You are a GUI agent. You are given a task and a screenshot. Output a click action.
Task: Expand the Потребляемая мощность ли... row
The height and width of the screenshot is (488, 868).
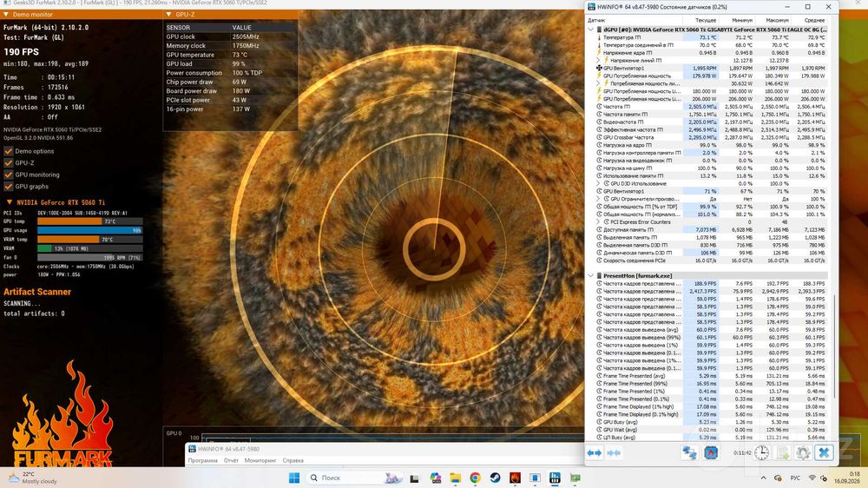coord(598,83)
